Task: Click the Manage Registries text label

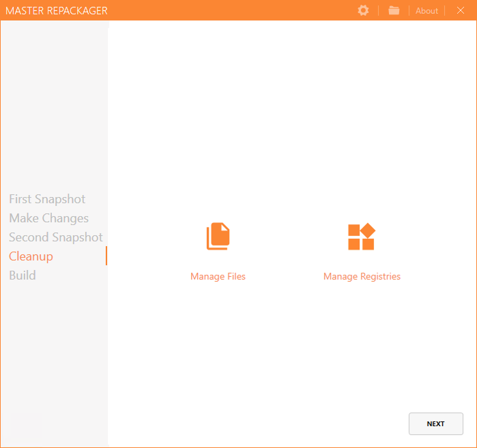Action: (x=362, y=276)
